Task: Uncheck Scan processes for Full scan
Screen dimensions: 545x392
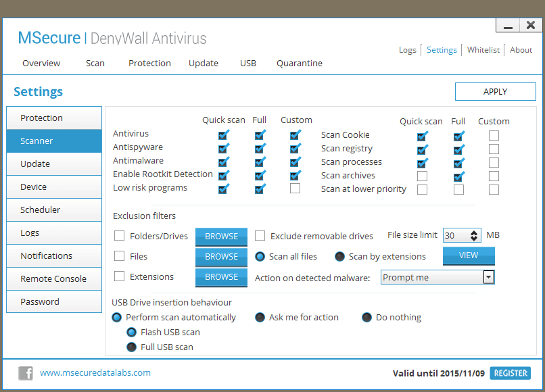Action: (x=459, y=163)
